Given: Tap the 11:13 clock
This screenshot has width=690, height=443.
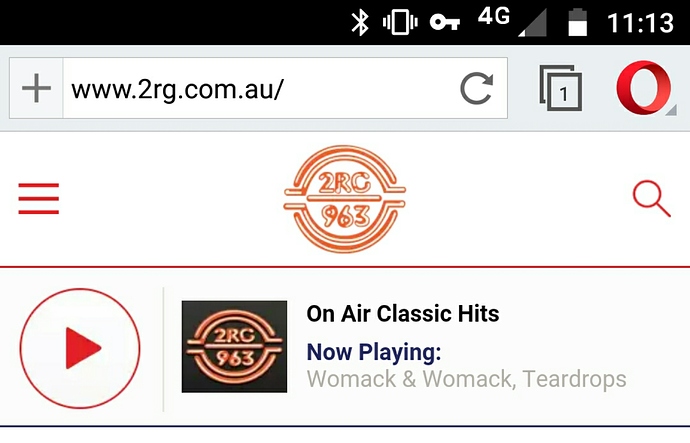Looking at the screenshot, I should (x=640, y=22).
